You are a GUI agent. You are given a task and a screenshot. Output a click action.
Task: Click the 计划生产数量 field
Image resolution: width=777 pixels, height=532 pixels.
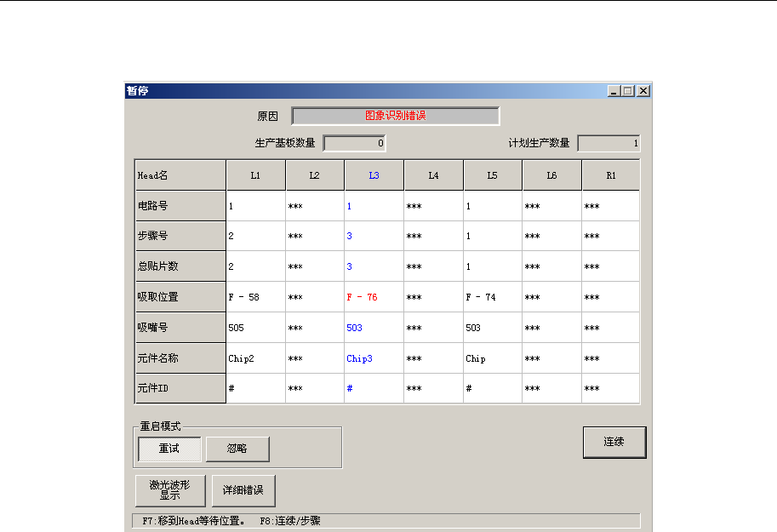tap(608, 143)
